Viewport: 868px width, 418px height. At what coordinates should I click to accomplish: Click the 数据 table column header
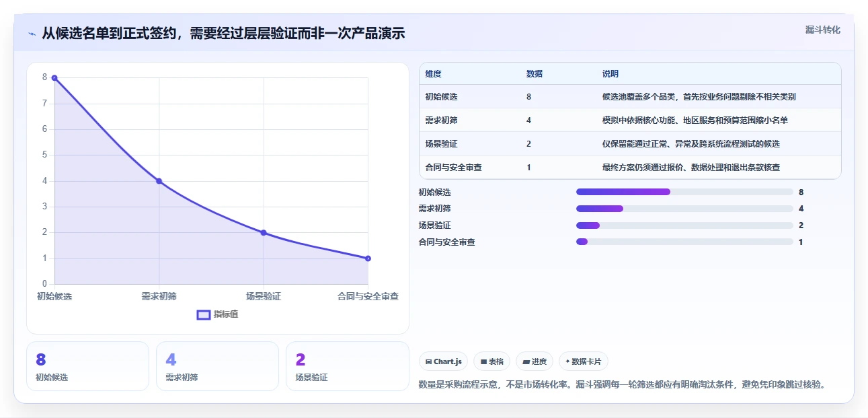coord(535,73)
